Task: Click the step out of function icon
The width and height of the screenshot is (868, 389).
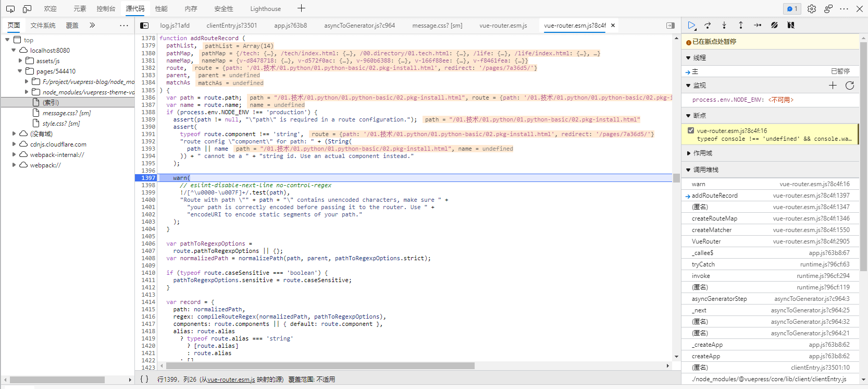Action: [740, 25]
